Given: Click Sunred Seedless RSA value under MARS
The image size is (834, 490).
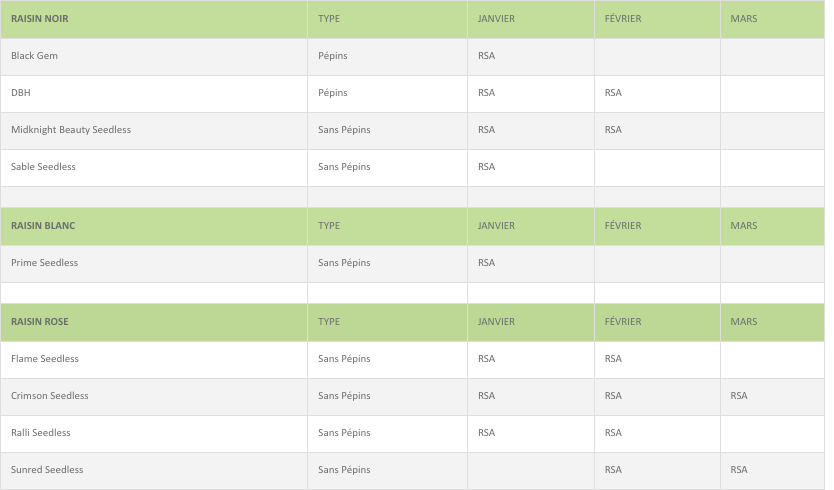Looking at the screenshot, I should click(739, 470).
